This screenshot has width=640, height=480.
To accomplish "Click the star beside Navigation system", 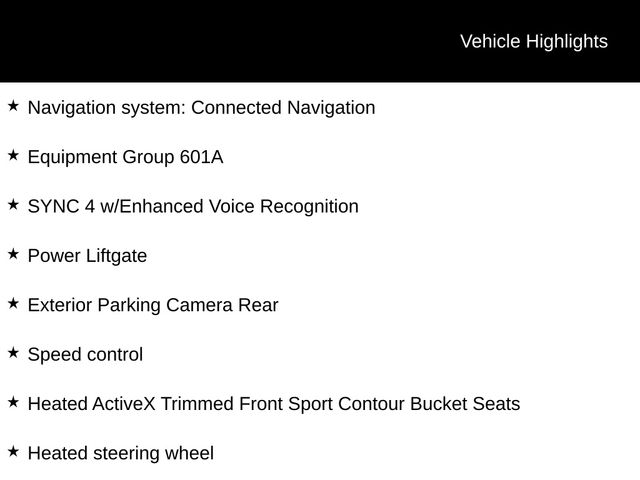I will (x=13, y=105).
